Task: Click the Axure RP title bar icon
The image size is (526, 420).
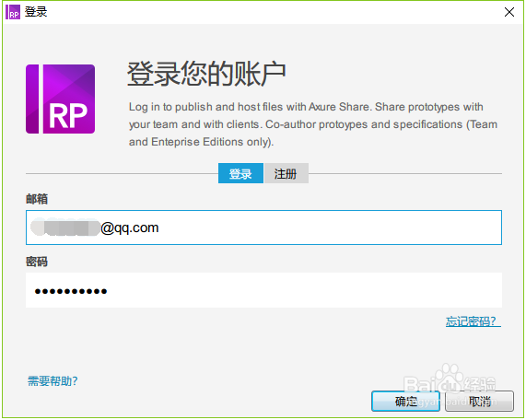Action: pos(13,12)
